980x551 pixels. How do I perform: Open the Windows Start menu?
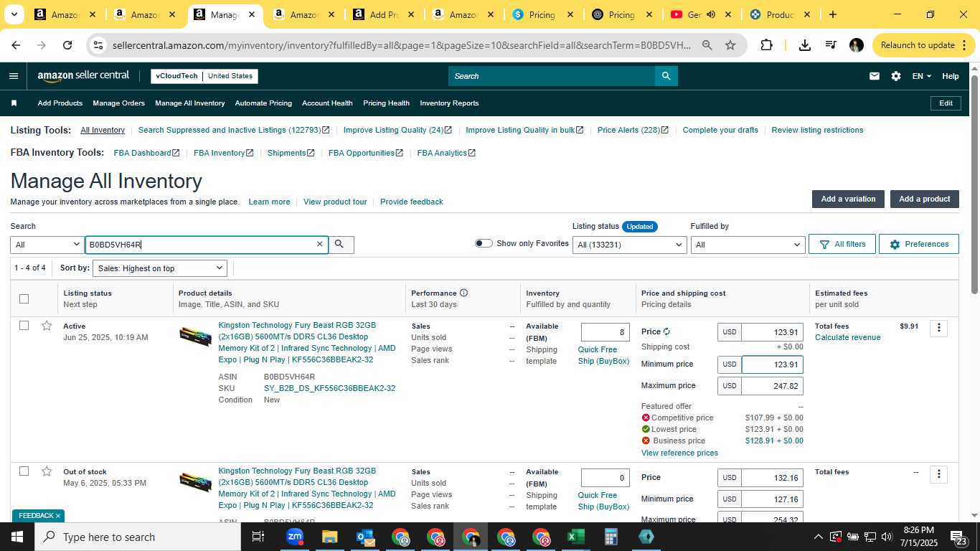tap(17, 537)
